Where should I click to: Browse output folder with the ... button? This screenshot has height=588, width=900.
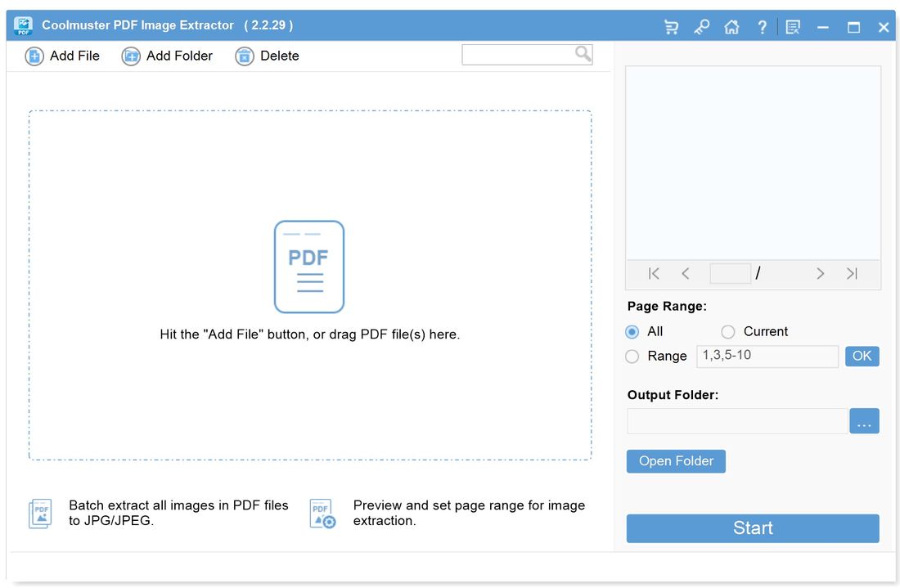pyautogui.click(x=864, y=420)
